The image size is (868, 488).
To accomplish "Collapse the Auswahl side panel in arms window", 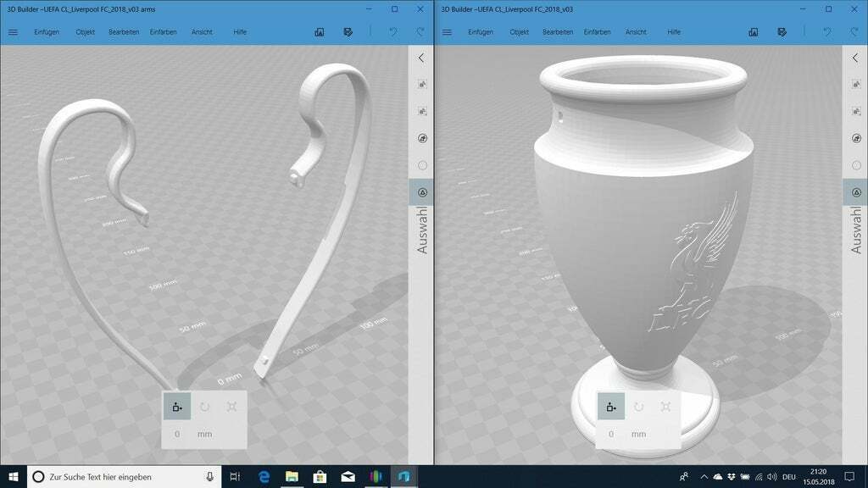I will click(x=421, y=58).
